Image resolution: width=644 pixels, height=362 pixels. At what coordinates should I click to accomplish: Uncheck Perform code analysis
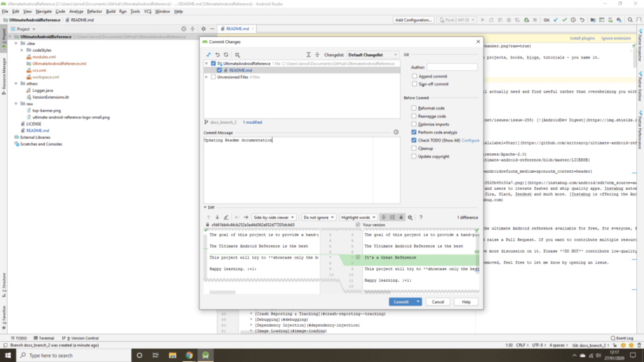[x=414, y=133]
